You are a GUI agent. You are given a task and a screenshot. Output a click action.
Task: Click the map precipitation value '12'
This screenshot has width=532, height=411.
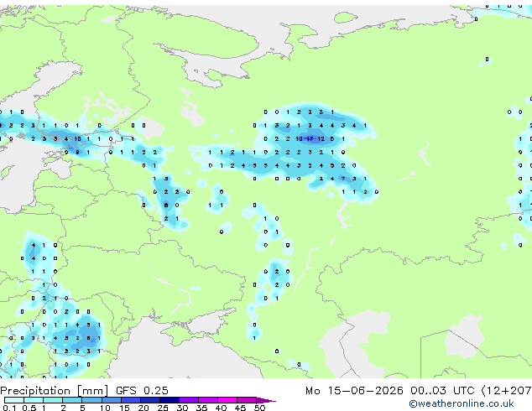point(321,138)
